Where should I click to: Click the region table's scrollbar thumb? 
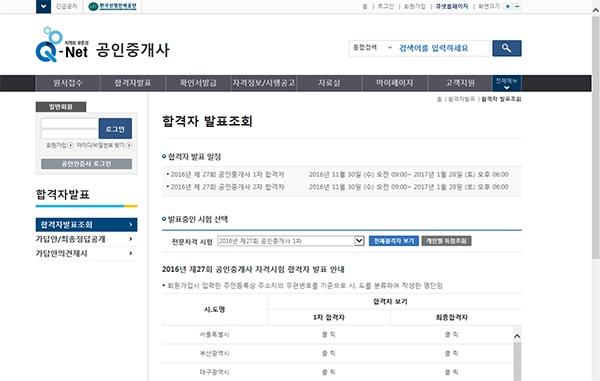(517, 361)
